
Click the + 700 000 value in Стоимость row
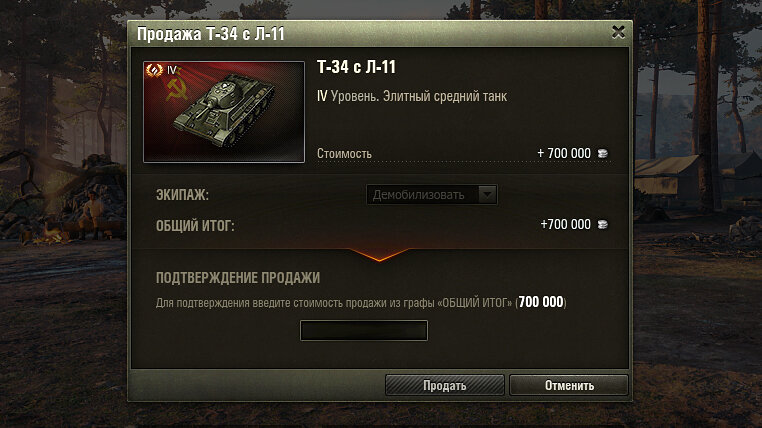click(564, 154)
